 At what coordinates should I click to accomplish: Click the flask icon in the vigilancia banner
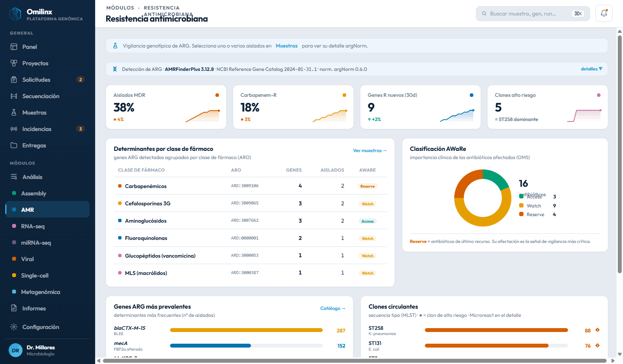pyautogui.click(x=115, y=46)
